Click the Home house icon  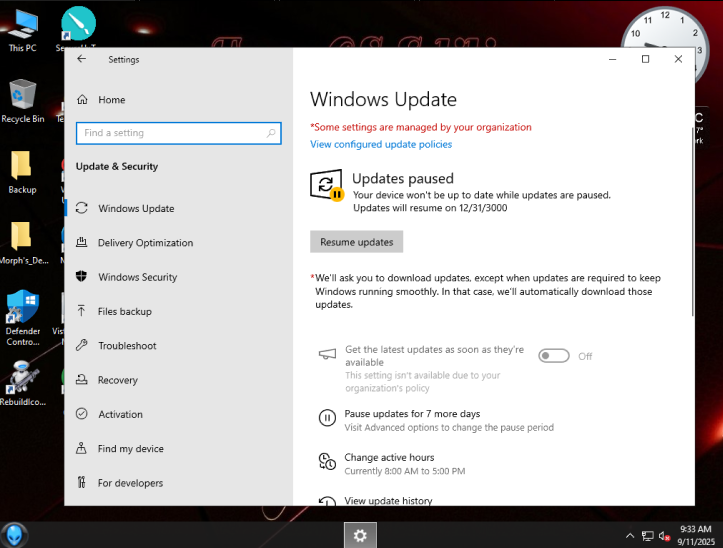click(82, 100)
